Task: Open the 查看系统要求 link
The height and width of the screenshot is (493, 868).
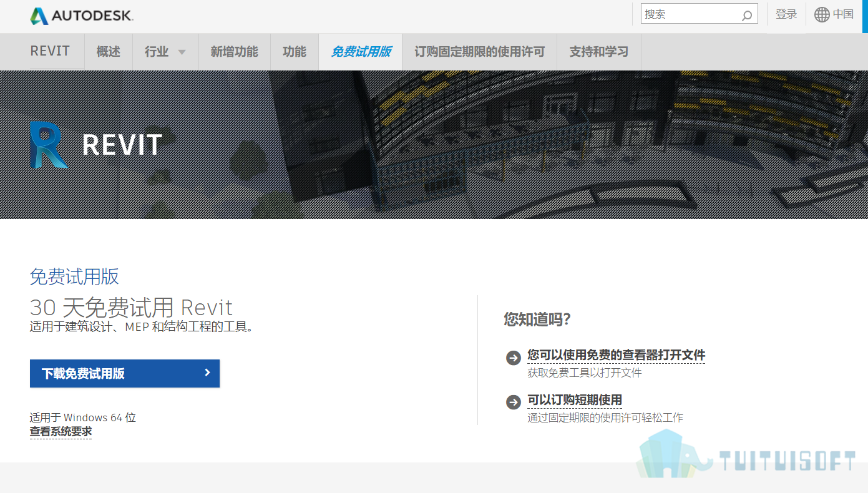Action: tap(61, 431)
